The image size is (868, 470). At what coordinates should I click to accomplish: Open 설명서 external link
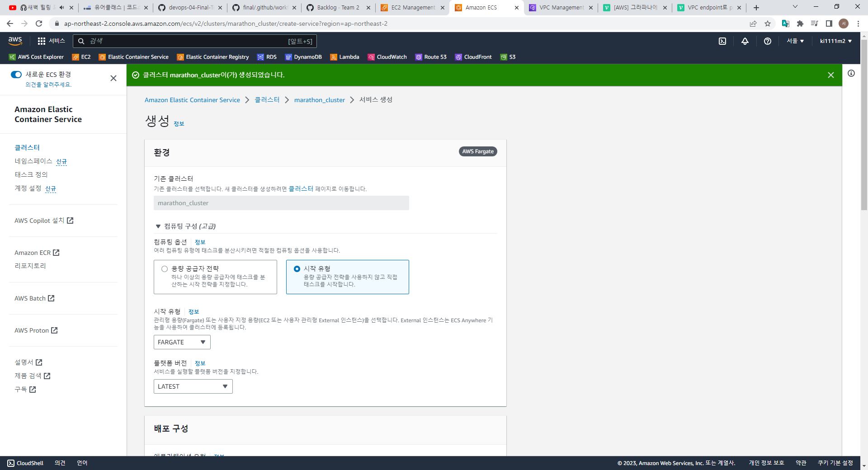(28, 362)
